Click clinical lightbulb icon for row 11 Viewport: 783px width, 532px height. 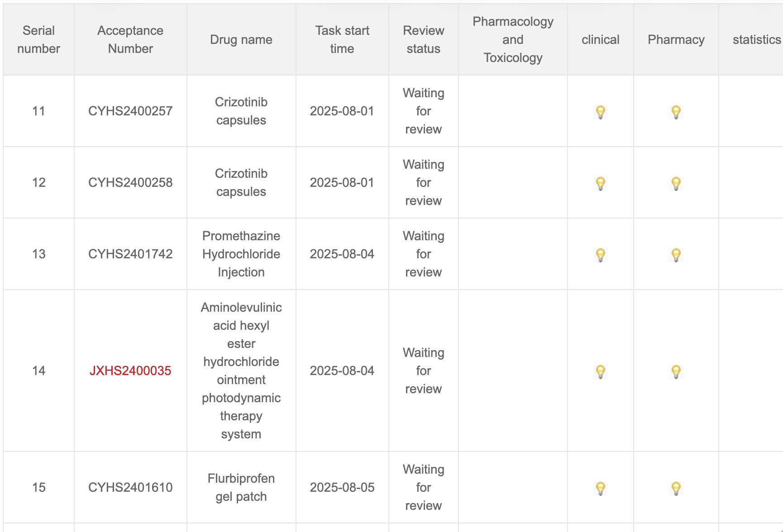(x=600, y=112)
